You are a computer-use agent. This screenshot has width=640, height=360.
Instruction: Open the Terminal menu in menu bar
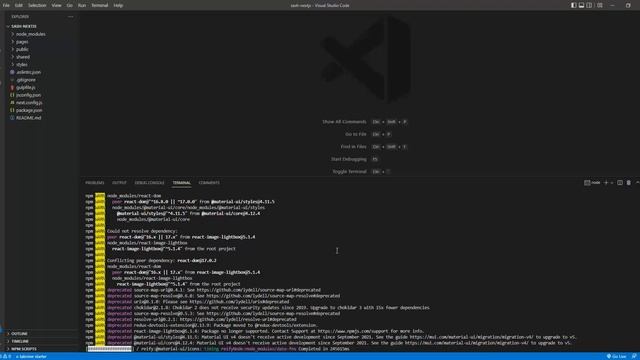pos(100,5)
